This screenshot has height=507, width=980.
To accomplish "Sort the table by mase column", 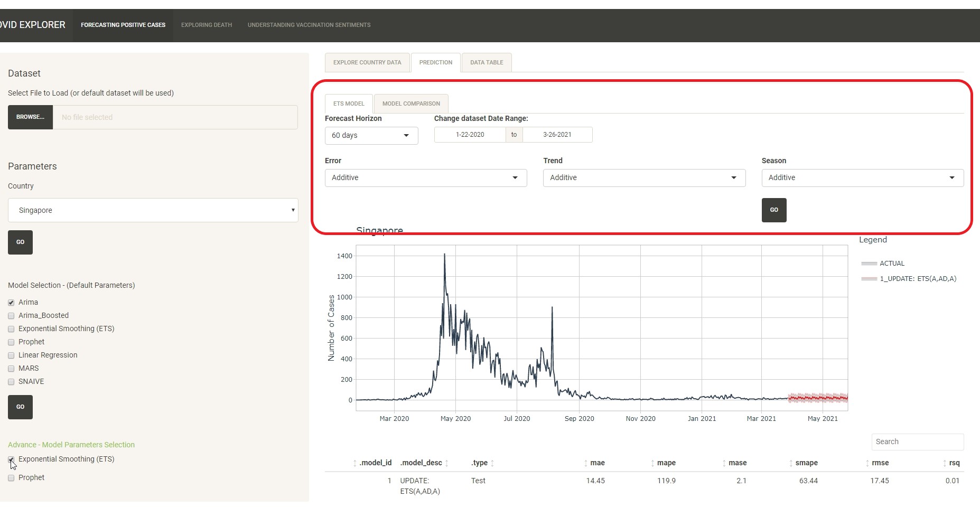I will click(x=737, y=463).
